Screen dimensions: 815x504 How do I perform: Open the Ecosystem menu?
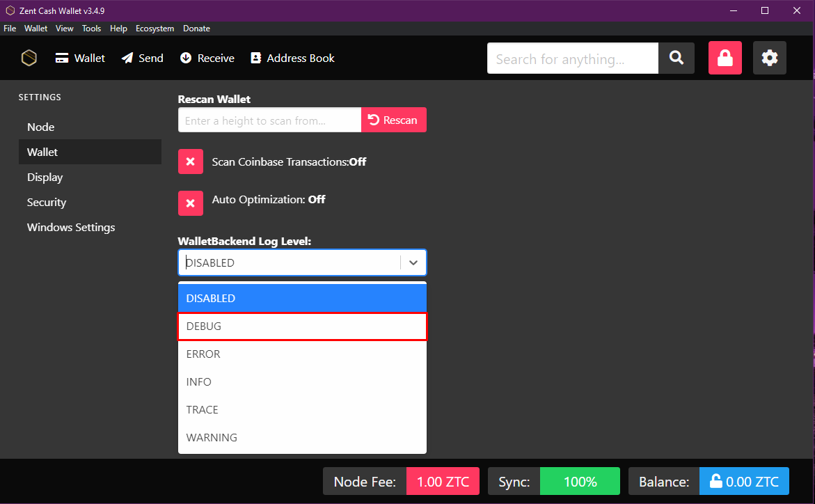[155, 29]
